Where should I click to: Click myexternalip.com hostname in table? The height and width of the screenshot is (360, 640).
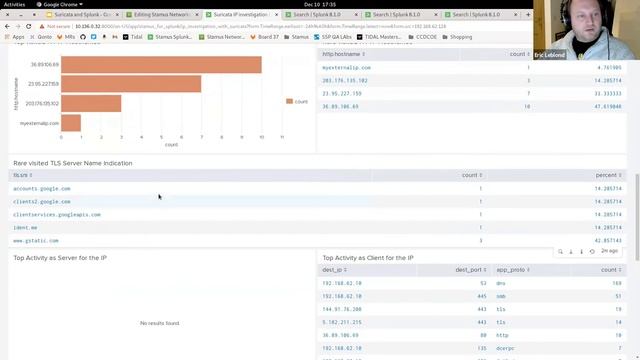347,68
